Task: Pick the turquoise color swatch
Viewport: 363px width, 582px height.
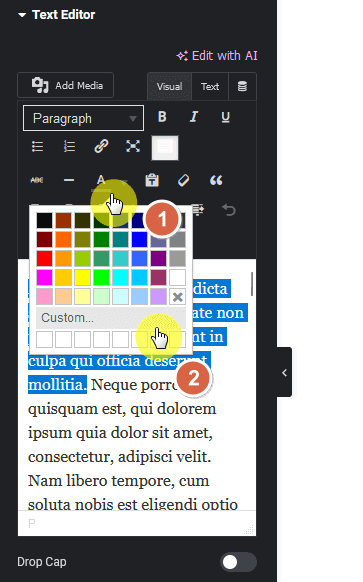Action: pos(120,258)
